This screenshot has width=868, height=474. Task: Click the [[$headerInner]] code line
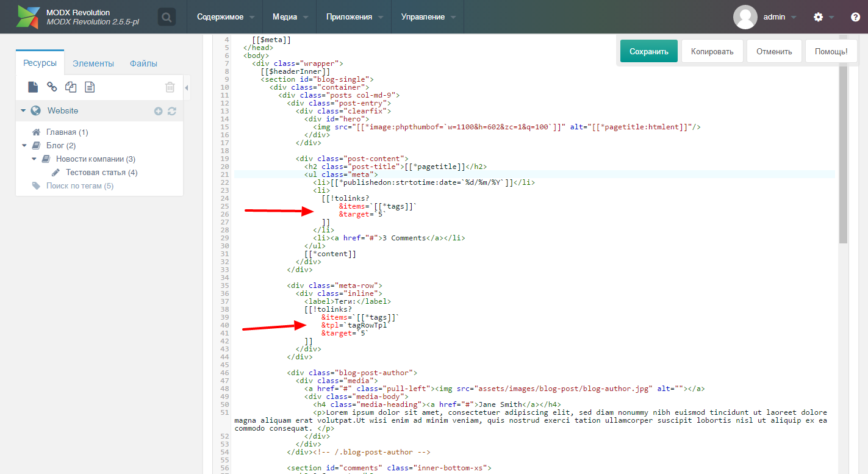295,71
